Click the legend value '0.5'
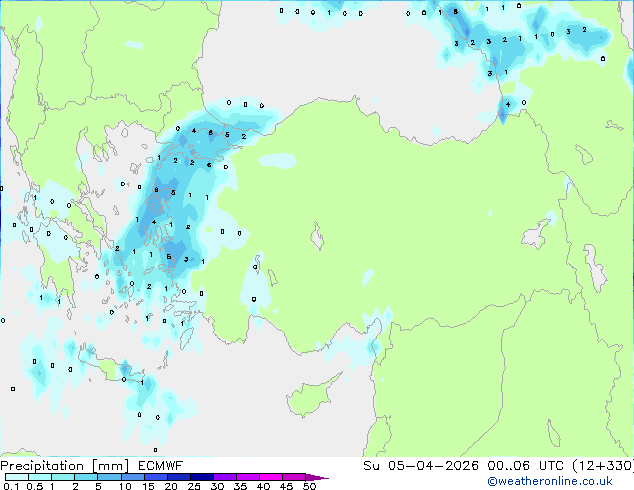 coord(35,486)
